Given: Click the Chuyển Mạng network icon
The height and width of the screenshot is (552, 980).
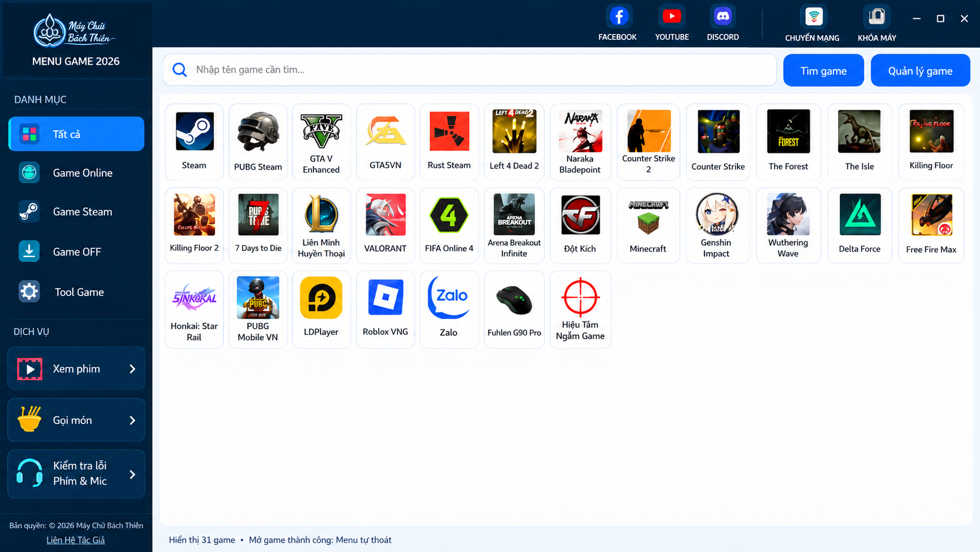Looking at the screenshot, I should click(814, 17).
